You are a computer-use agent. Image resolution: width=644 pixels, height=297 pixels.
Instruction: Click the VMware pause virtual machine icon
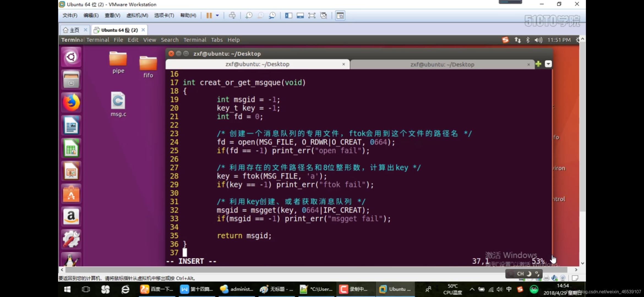(209, 15)
